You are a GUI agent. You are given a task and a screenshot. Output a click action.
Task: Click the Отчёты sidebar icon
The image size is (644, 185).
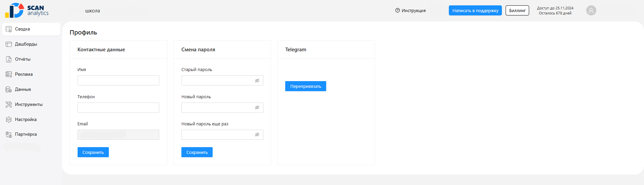point(9,59)
